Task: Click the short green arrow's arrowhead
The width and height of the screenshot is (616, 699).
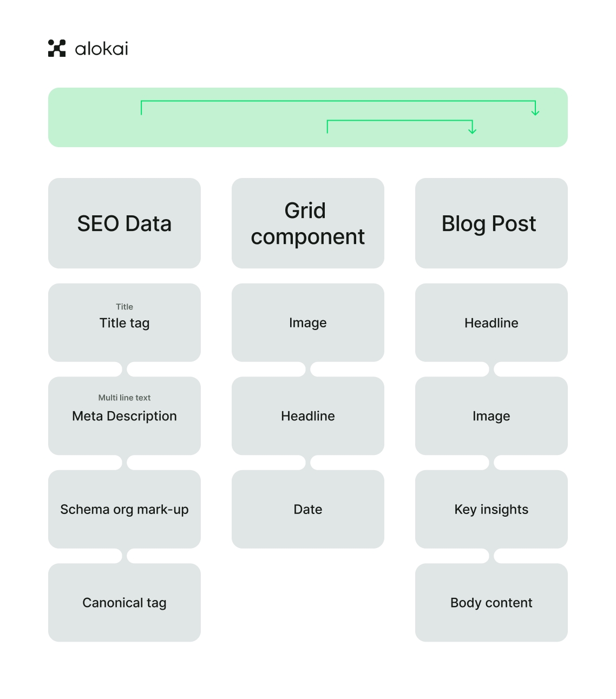Action: [x=473, y=130]
